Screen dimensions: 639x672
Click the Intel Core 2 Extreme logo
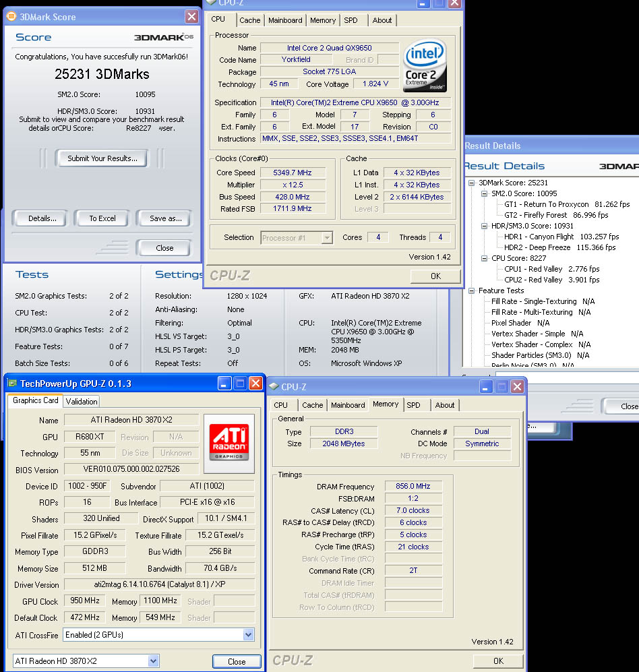pyautogui.click(x=425, y=65)
